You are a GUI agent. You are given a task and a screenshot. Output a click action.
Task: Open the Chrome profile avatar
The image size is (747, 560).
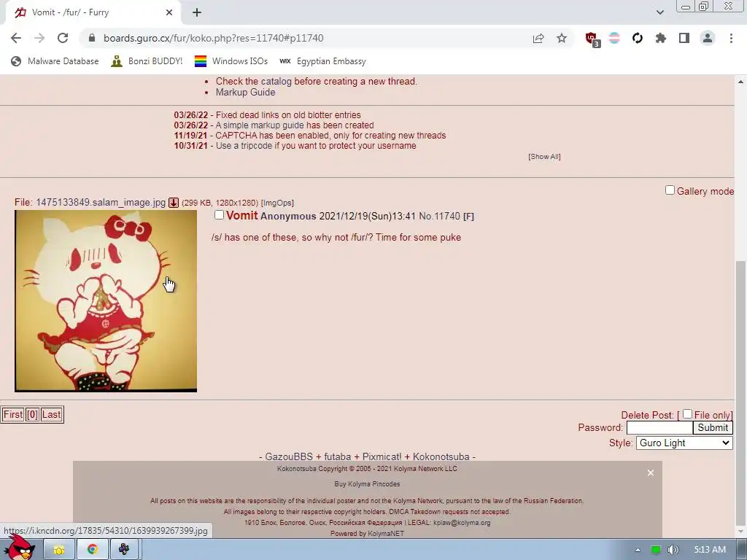708,38
